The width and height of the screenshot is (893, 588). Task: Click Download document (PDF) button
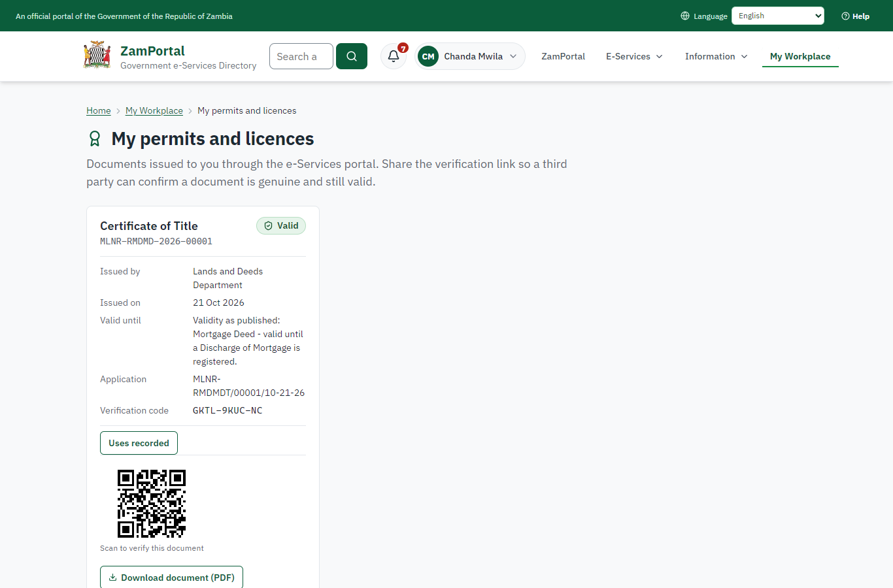[171, 578]
